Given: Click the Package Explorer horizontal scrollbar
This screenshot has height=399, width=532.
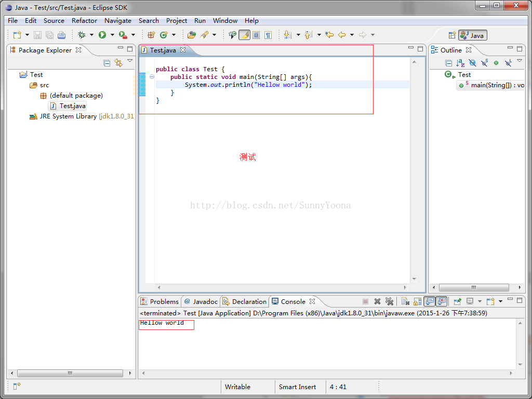Looking at the screenshot, I should tap(71, 373).
